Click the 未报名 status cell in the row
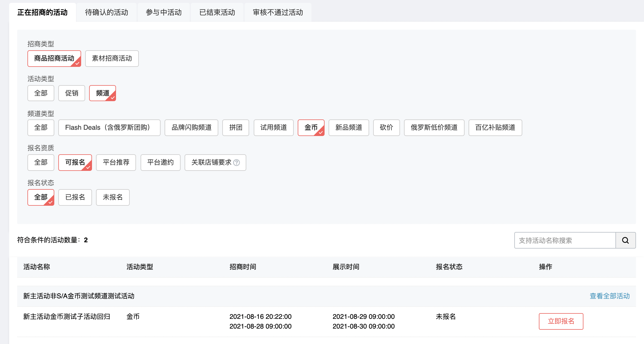Viewport: 644px width, 344px height. click(446, 317)
